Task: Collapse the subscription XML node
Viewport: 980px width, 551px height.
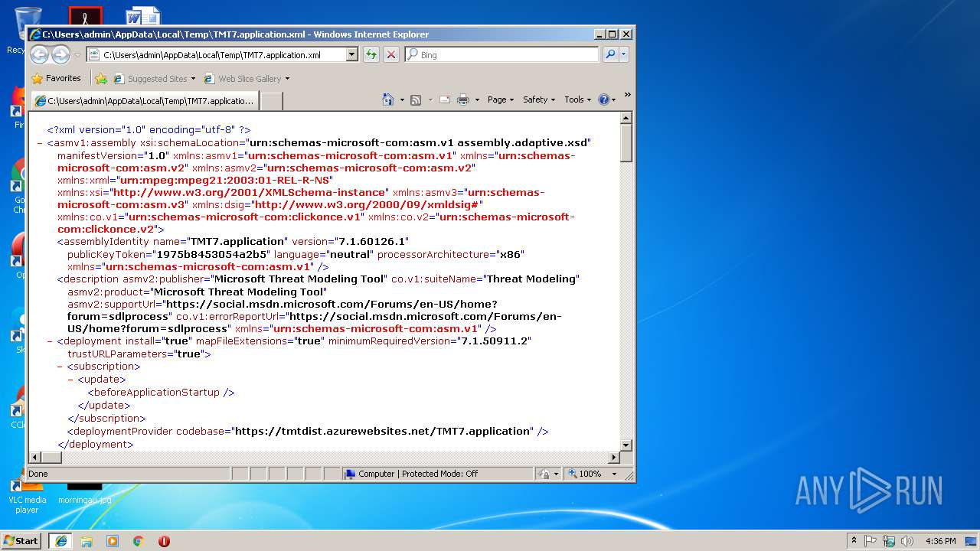Action: [x=60, y=367]
